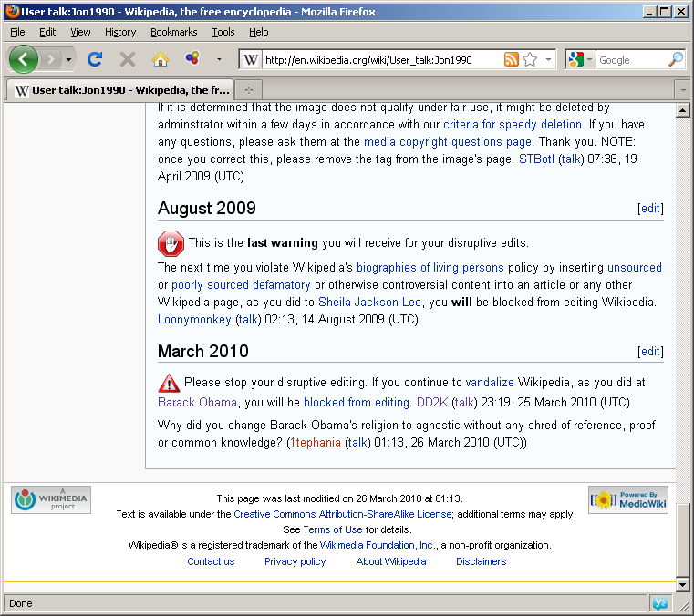Edit the August 2009 section
Image resolution: width=694 pixels, height=616 pixels.
coord(650,209)
